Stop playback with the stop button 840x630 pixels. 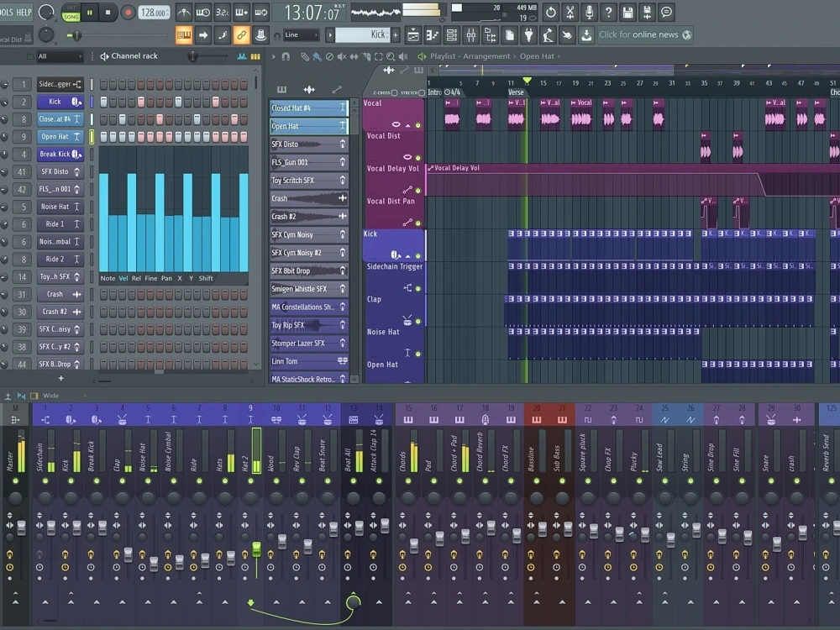(x=108, y=12)
